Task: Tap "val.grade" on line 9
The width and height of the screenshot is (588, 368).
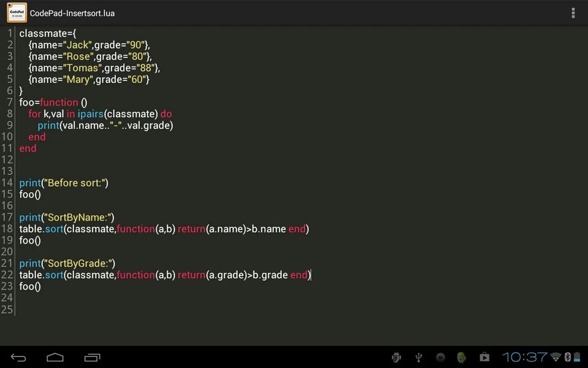Action: coord(148,125)
